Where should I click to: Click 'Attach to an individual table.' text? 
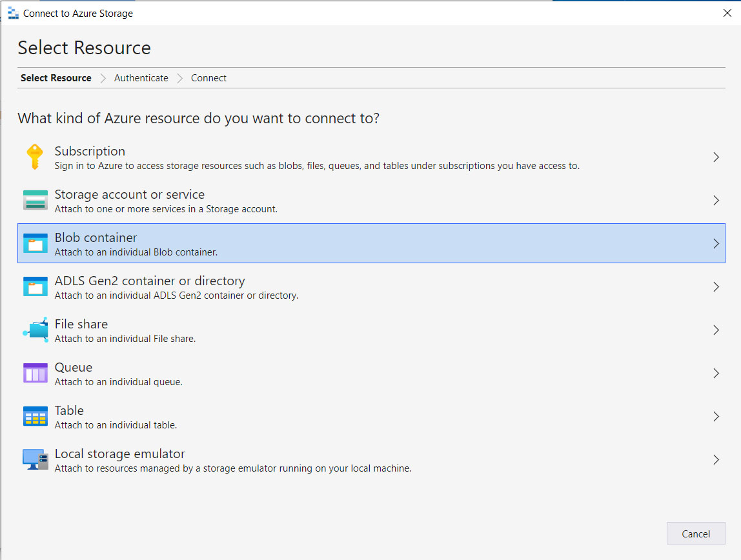116,425
